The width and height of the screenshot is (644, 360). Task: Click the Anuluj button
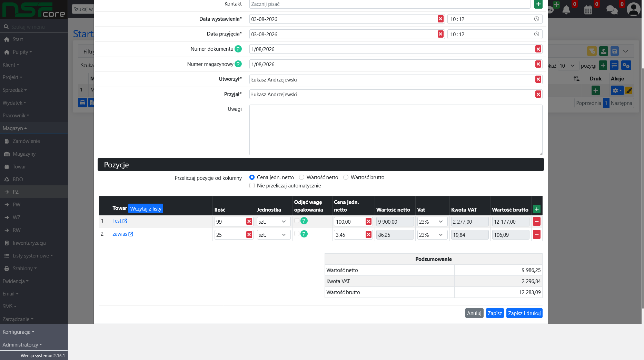tap(474, 313)
